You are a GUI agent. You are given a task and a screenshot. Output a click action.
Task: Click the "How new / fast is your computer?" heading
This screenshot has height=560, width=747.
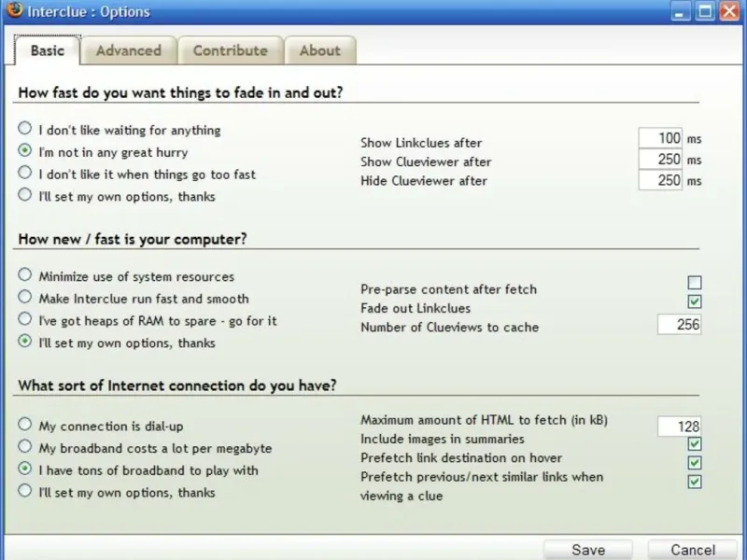pos(133,239)
